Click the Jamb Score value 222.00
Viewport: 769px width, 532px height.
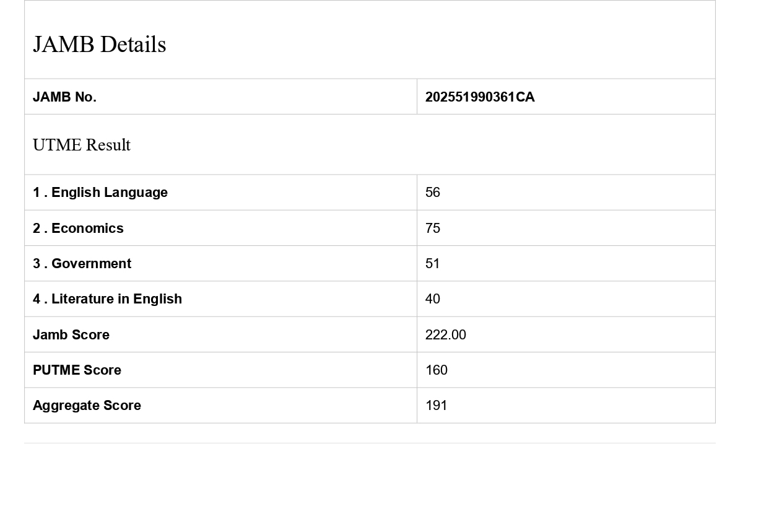446,335
